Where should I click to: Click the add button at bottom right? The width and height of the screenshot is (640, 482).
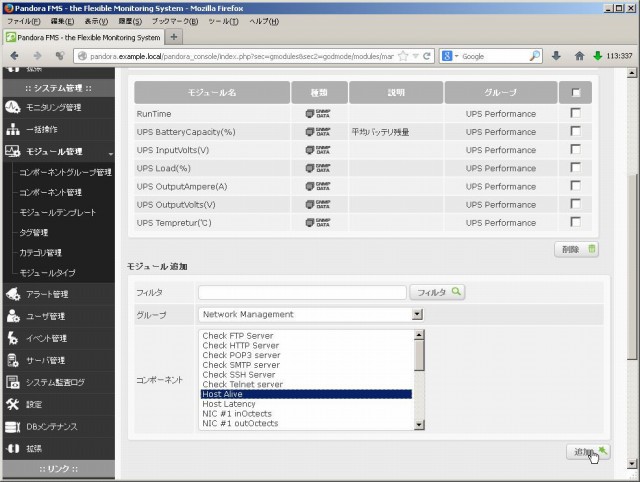(x=588, y=451)
